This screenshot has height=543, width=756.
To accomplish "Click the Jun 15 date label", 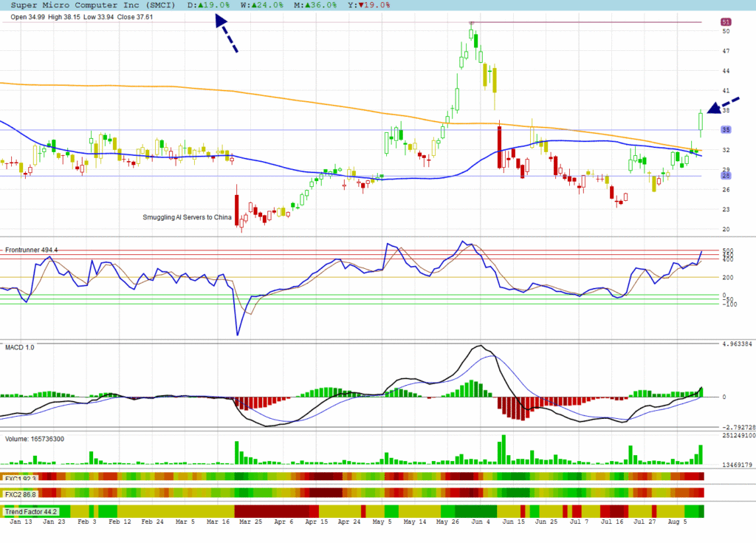I will [x=513, y=522].
